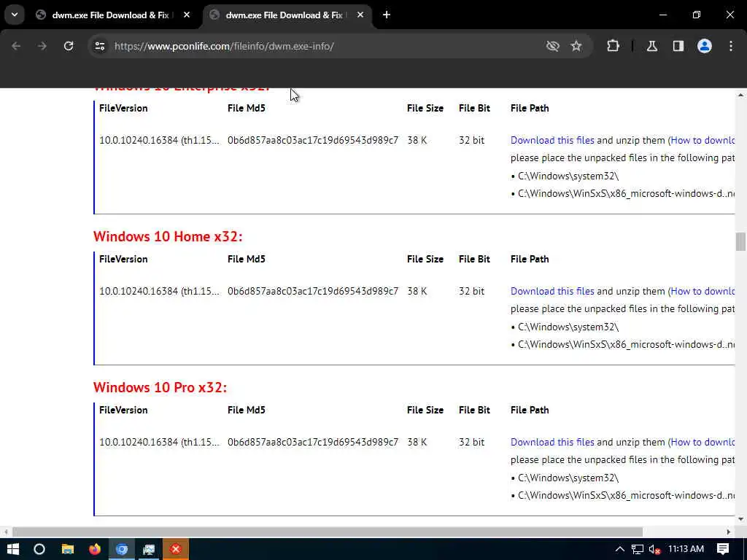The width and height of the screenshot is (747, 560).
Task: Open the Chrome three-dot menu
Action: pyautogui.click(x=731, y=46)
